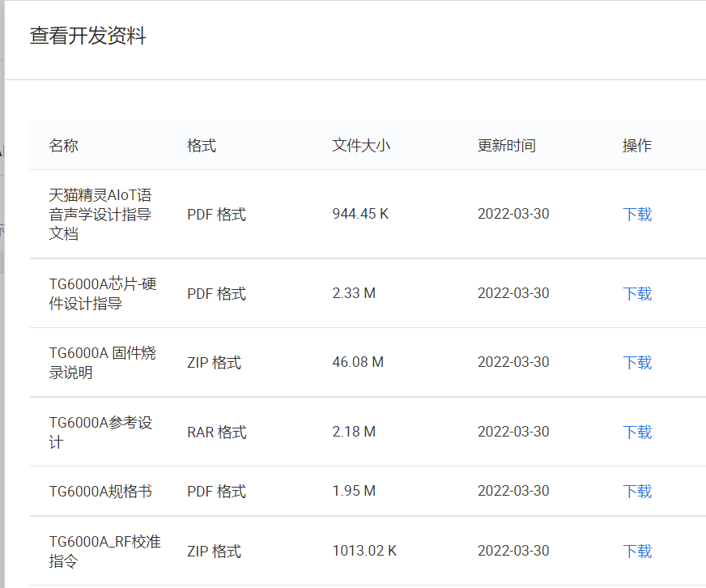
Task: Click the 2022-03-30 date of TG6000A芯片-硬件设计指导
Action: (x=513, y=293)
